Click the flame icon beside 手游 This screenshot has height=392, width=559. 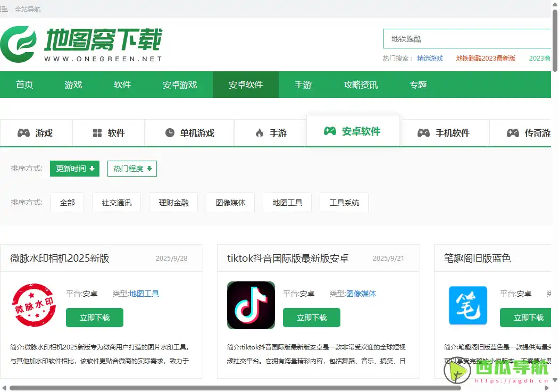pyautogui.click(x=259, y=133)
